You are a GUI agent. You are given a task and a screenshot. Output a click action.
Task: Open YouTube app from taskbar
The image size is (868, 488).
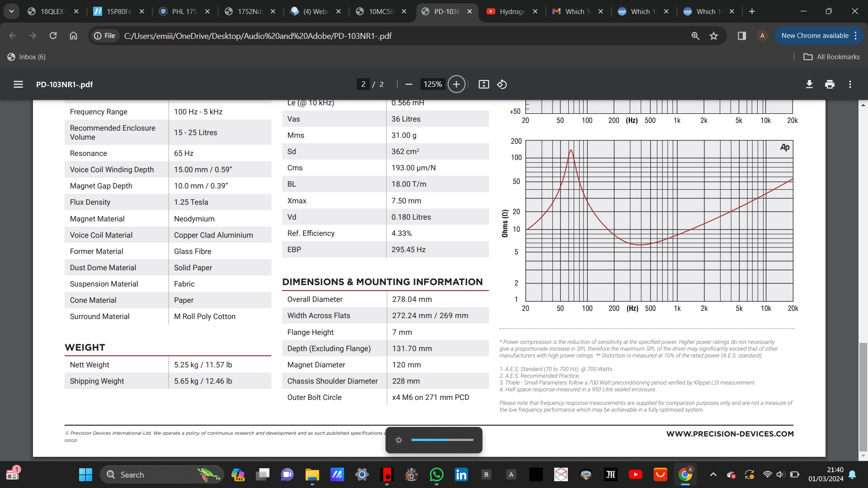(x=635, y=474)
